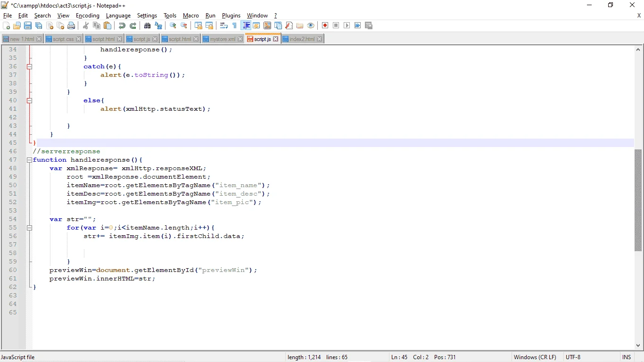This screenshot has height=362, width=644.
Task: Run macro multiple times icon
Action: point(358,25)
